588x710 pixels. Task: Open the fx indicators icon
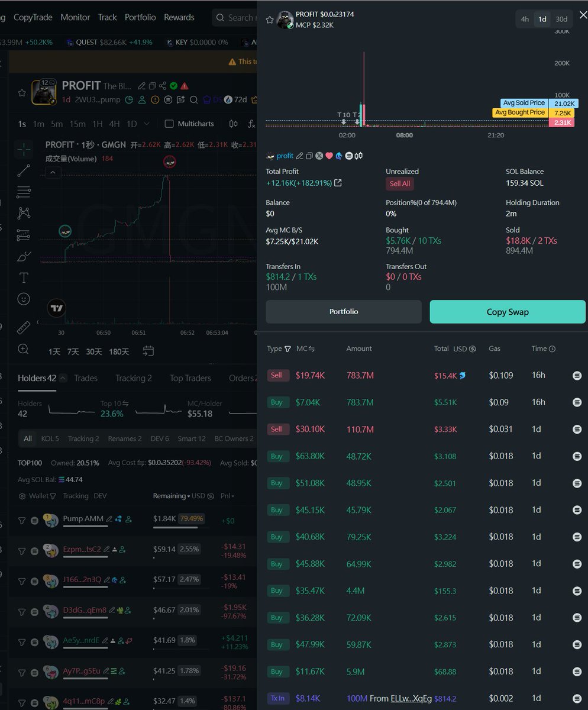point(252,124)
